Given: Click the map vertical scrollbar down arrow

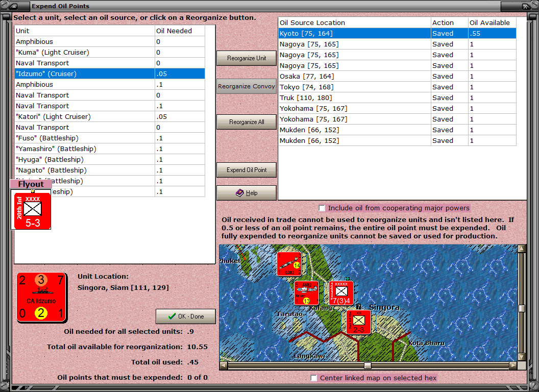Looking at the screenshot, I should (522, 357).
